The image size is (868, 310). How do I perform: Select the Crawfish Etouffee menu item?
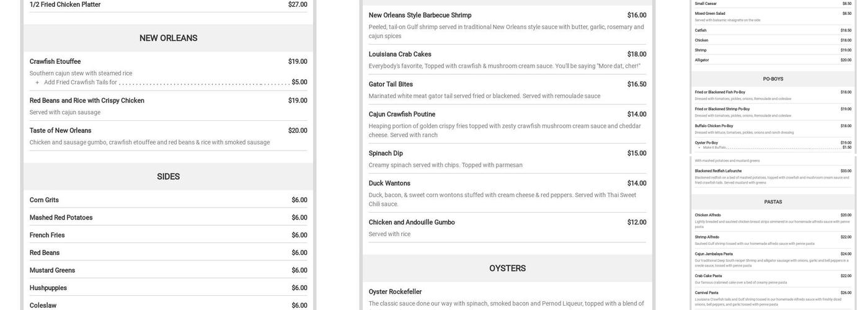[55, 61]
